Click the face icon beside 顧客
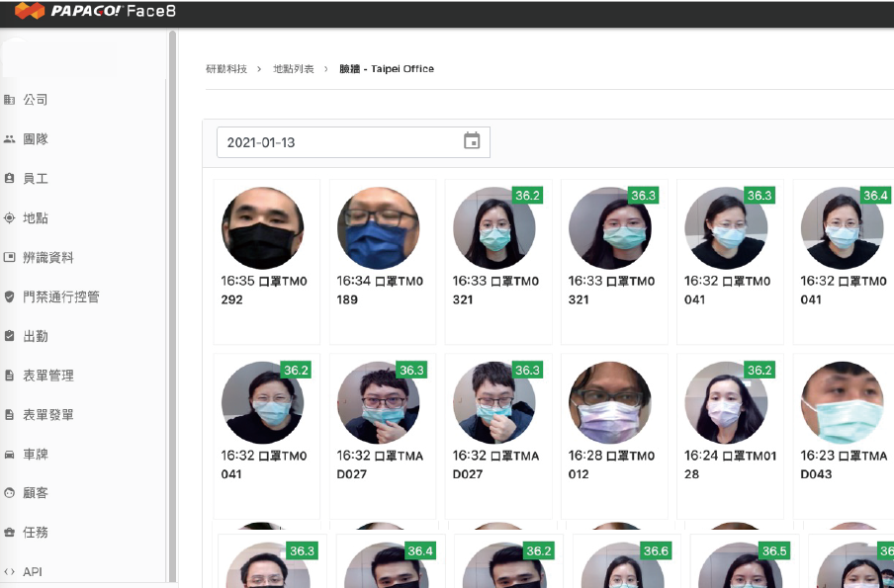Image resolution: width=894 pixels, height=588 pixels. 9,492
